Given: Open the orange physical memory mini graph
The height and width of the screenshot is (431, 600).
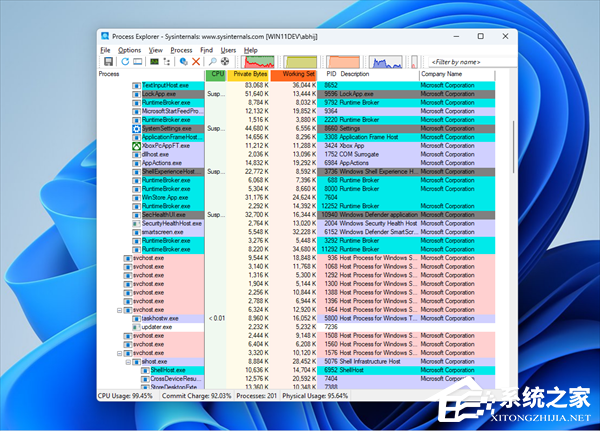Looking at the screenshot, I should [343, 62].
